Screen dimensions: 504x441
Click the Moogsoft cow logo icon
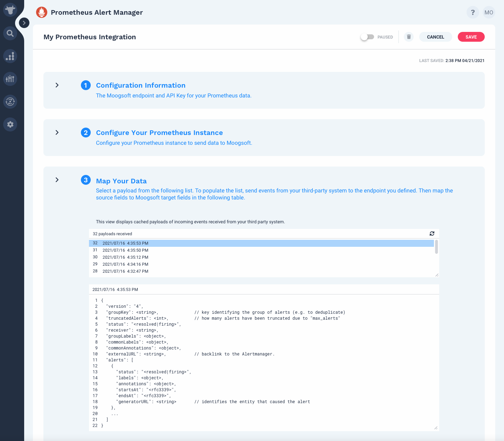[x=10, y=10]
